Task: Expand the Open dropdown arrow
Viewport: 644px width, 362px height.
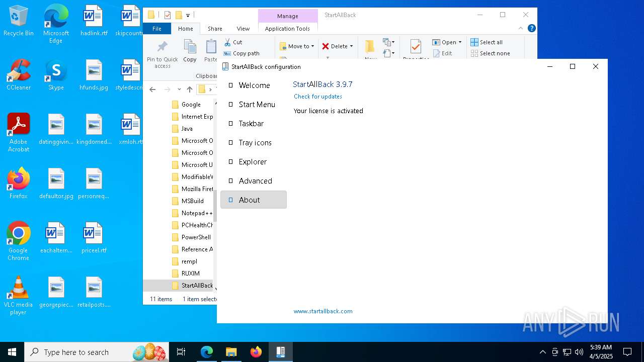Action: point(460,42)
